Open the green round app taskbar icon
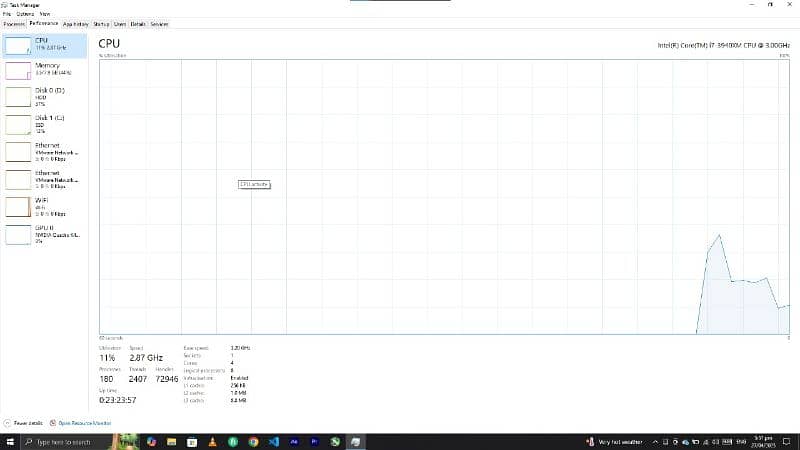The image size is (800, 450). (233, 442)
